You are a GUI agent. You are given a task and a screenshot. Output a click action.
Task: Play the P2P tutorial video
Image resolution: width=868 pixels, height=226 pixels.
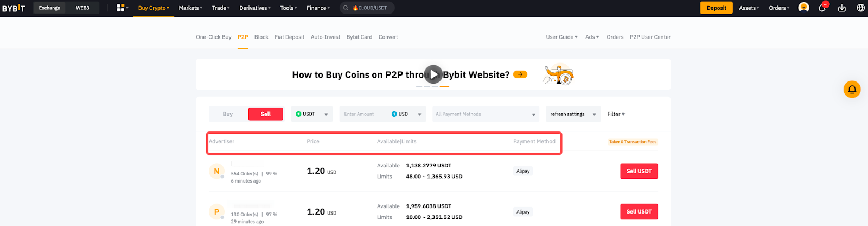tap(433, 74)
